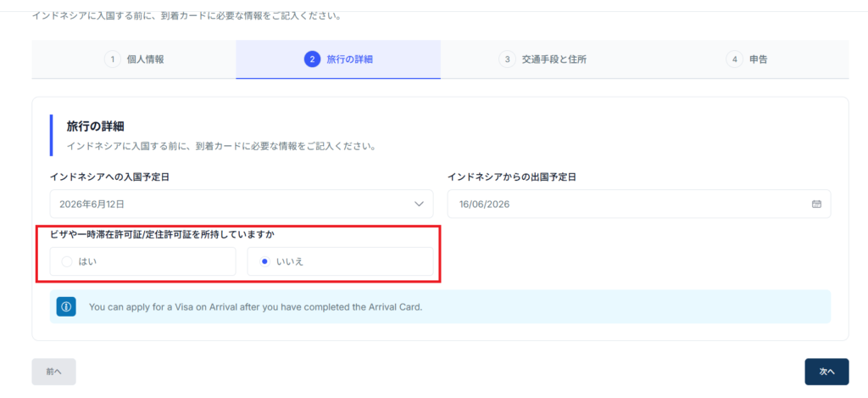Click the step 3 number circle

[507, 59]
